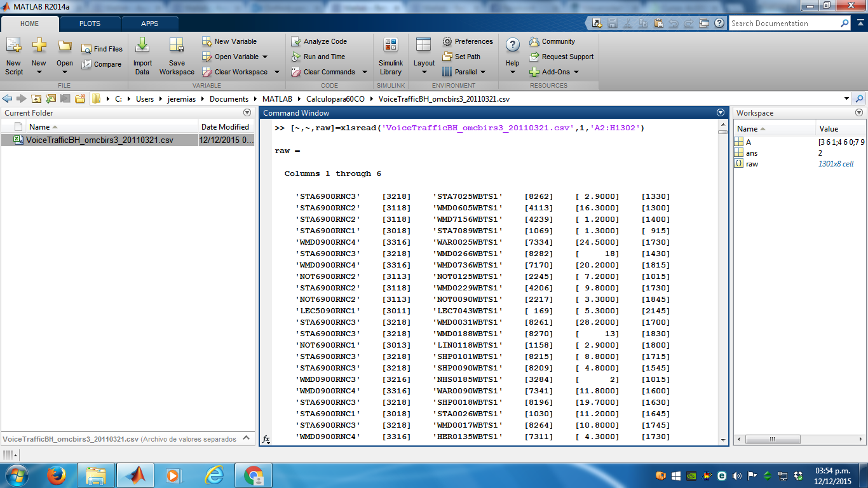Open Workspace panel actions menu

(x=859, y=112)
